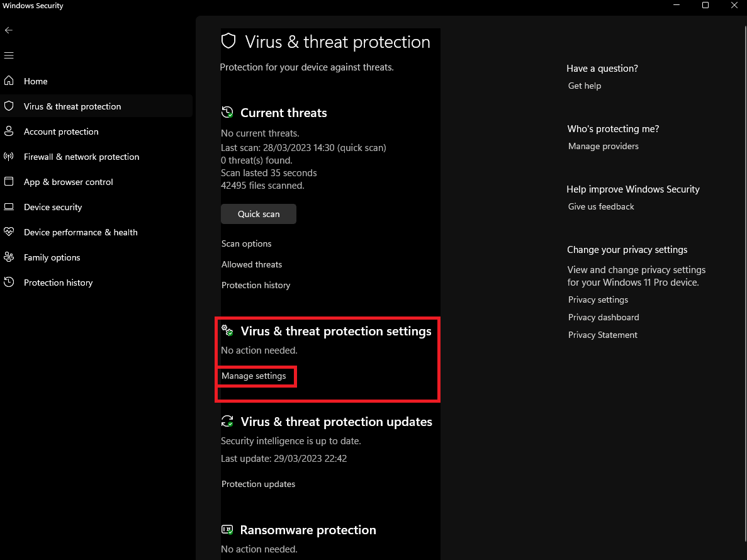Click Get help link
747x560 pixels.
585,86
